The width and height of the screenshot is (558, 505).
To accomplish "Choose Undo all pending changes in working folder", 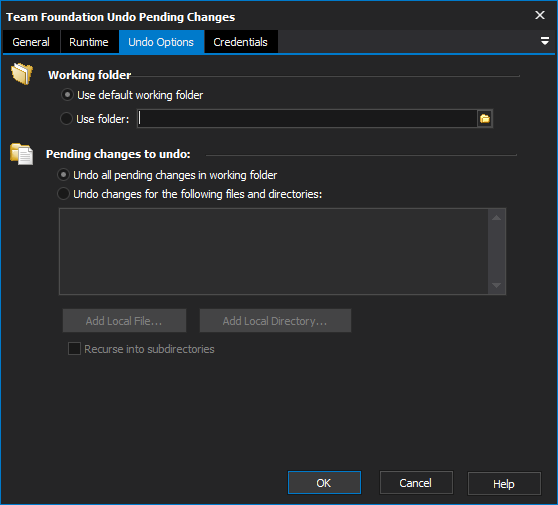I will point(63,175).
